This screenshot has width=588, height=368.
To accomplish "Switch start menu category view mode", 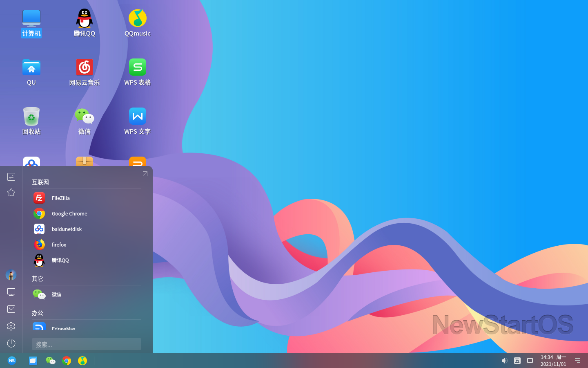I will 11,177.
